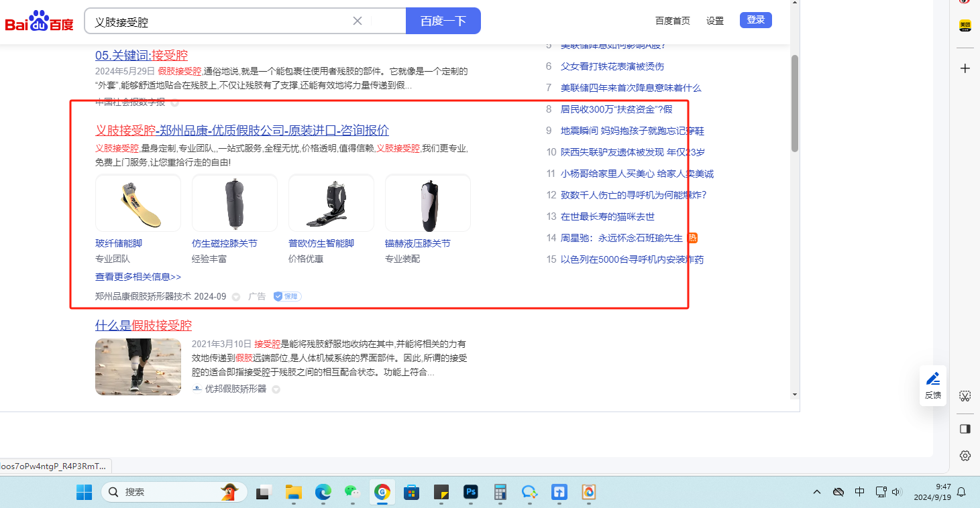Click the plus icon in the sidebar
Viewport: 980px width, 508px height.
965,68
